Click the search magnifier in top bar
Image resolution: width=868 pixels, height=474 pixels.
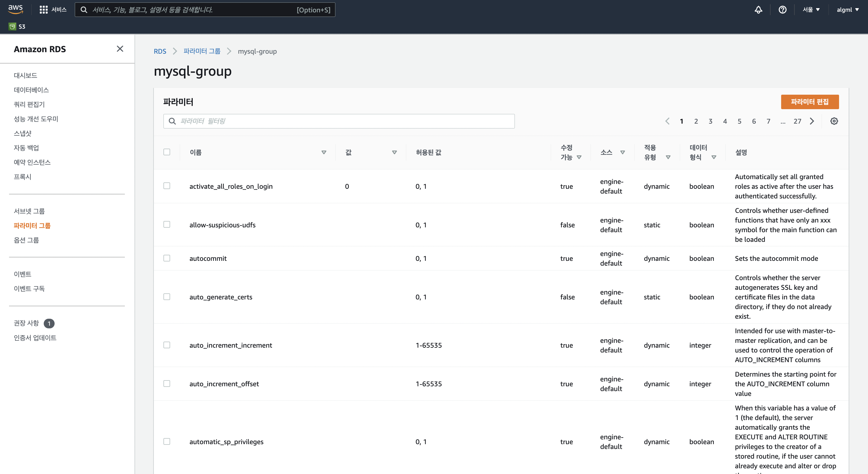coord(84,10)
